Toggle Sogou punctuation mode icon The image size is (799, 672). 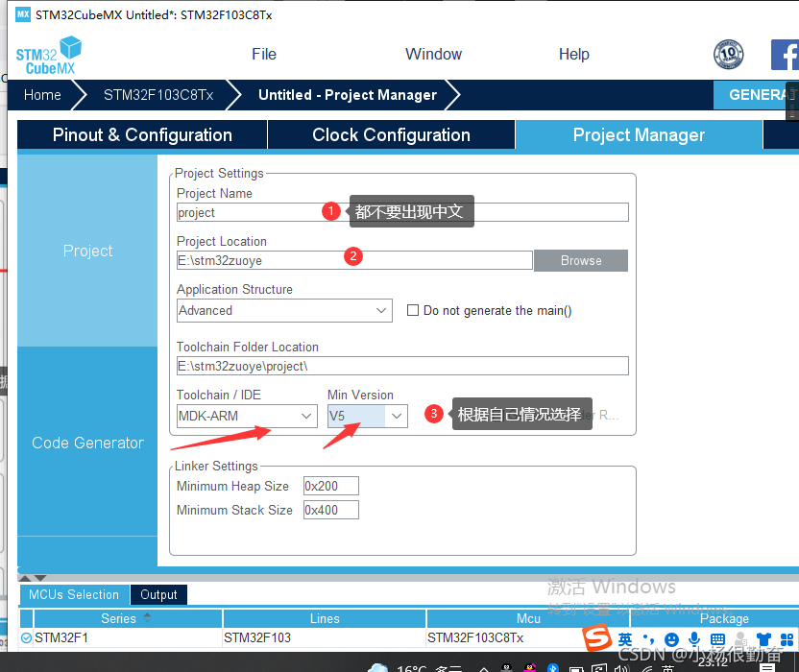[x=648, y=639]
